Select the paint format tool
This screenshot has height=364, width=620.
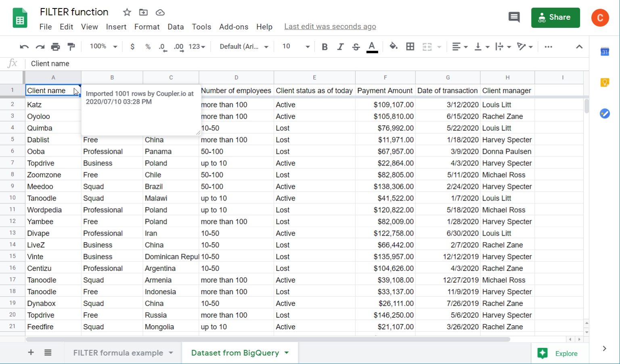coord(71,46)
